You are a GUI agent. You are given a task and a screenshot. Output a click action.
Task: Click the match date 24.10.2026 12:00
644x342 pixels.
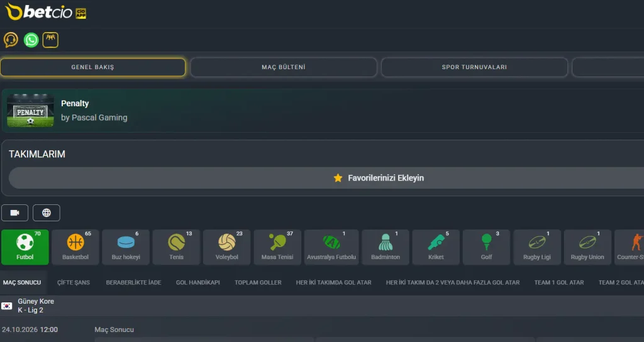(x=30, y=329)
